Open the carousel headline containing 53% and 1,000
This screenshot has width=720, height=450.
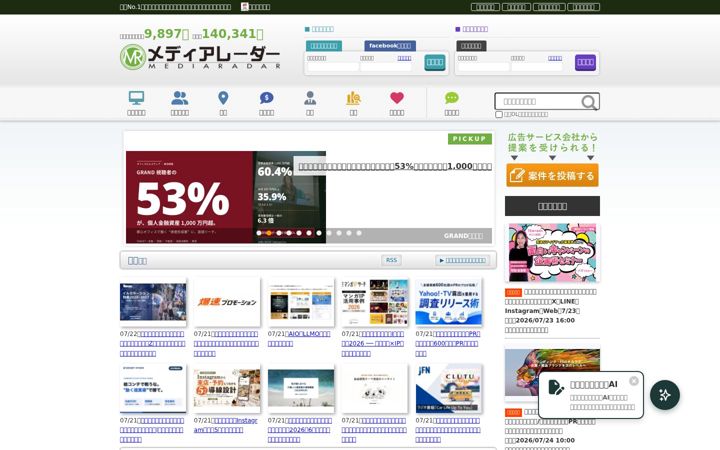(x=395, y=166)
